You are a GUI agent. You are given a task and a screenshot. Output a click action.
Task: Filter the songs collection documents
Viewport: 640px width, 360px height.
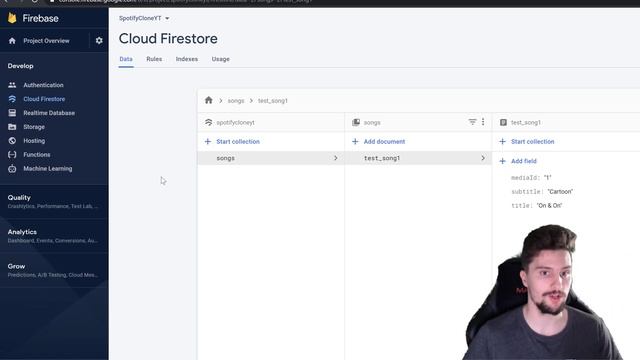tap(472, 122)
